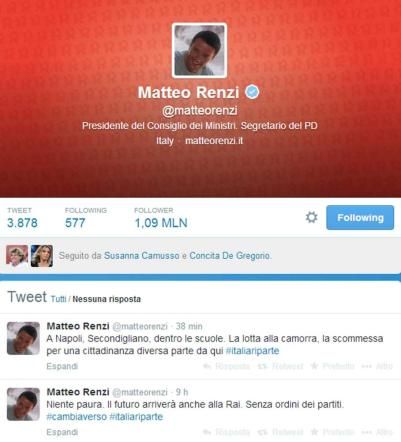
Task: Select the Nessuna risposta filter
Action: [107, 299]
